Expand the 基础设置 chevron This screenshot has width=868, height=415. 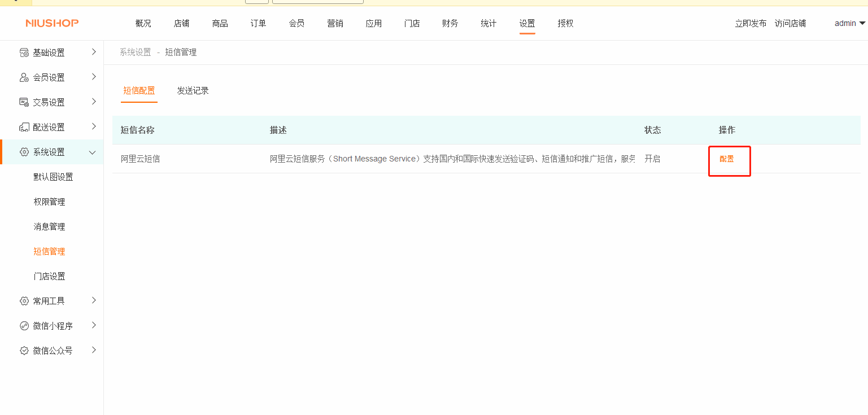click(94, 52)
